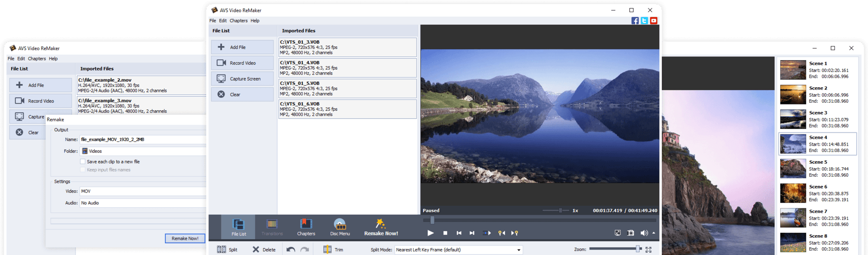Open the File List panel on the bottom toolbar
868x255 pixels.
(x=238, y=227)
